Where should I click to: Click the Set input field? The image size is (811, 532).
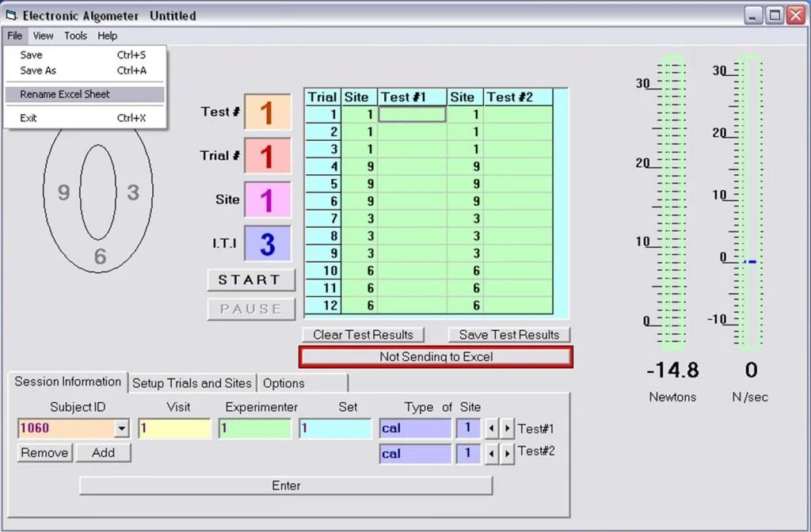coord(335,428)
